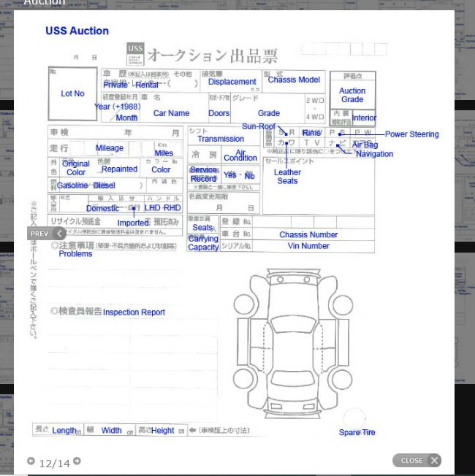Click the 'Displacement' label
475x476 pixels.
coord(232,82)
